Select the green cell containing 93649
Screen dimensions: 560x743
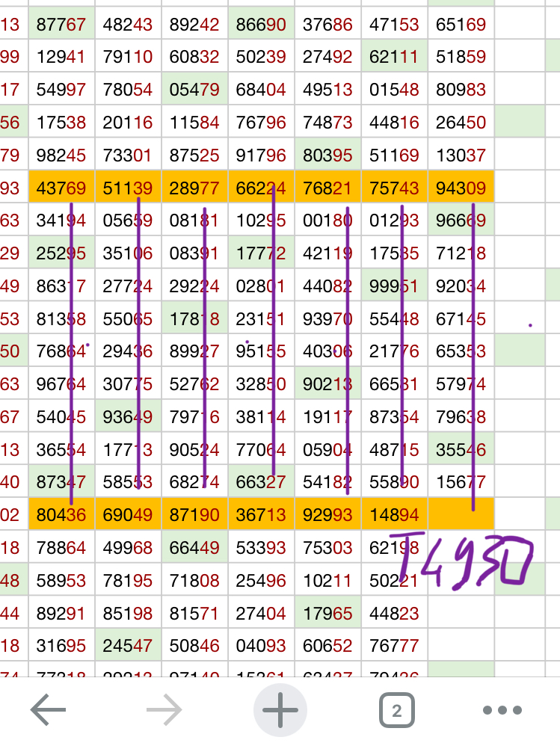[x=128, y=416]
